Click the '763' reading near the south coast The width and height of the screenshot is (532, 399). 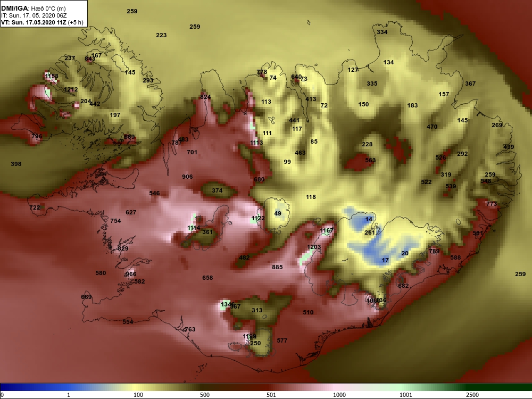190,329
